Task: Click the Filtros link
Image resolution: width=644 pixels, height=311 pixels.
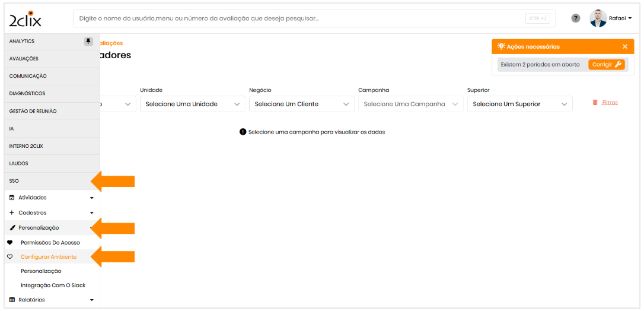Action: (x=610, y=103)
